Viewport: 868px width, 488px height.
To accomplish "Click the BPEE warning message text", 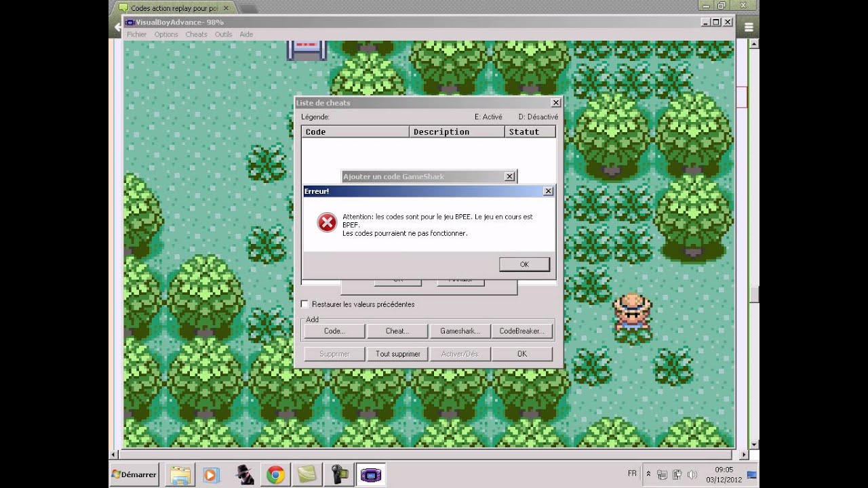I will (x=437, y=225).
